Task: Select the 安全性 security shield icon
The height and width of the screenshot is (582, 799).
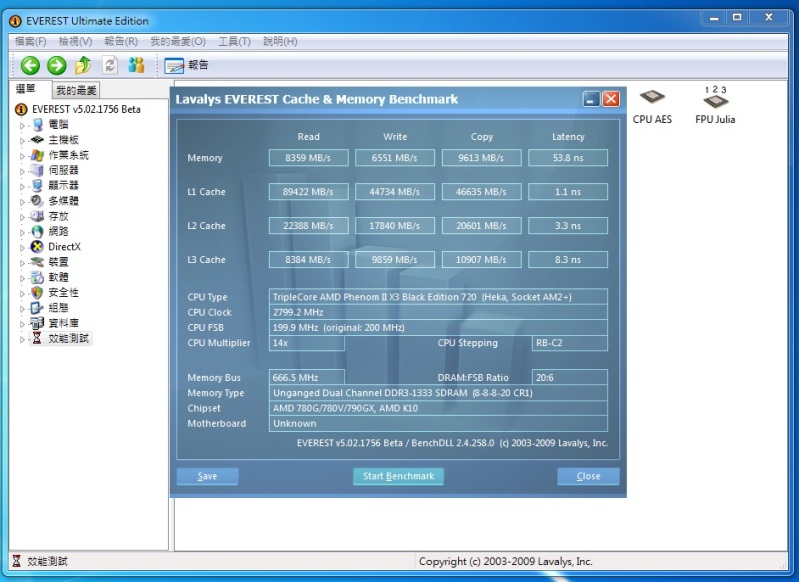Action: pos(37,293)
